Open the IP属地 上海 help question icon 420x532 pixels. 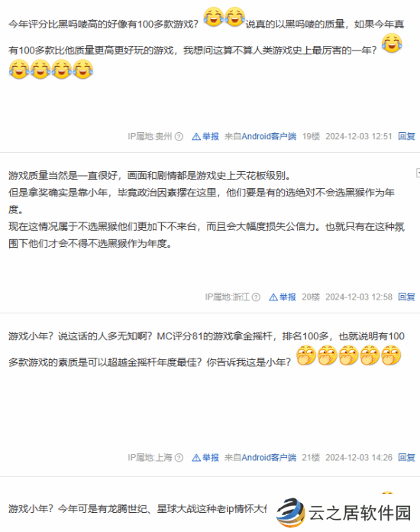(x=179, y=458)
